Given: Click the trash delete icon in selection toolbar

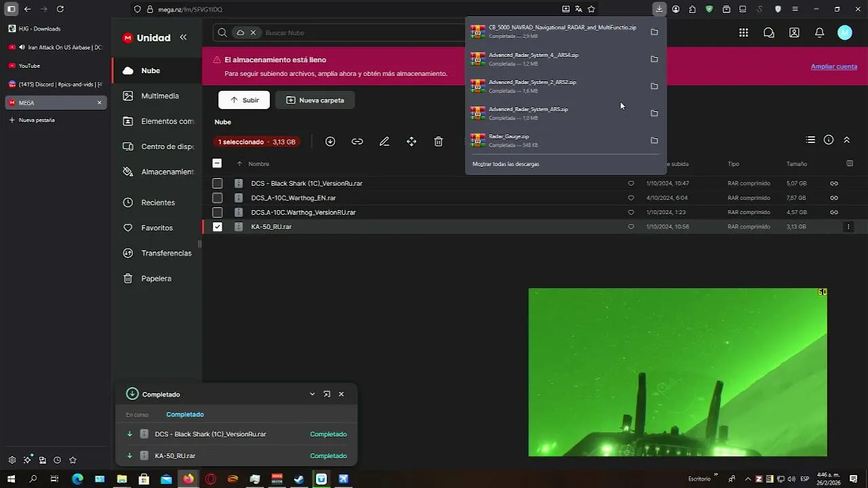Looking at the screenshot, I should (x=439, y=141).
